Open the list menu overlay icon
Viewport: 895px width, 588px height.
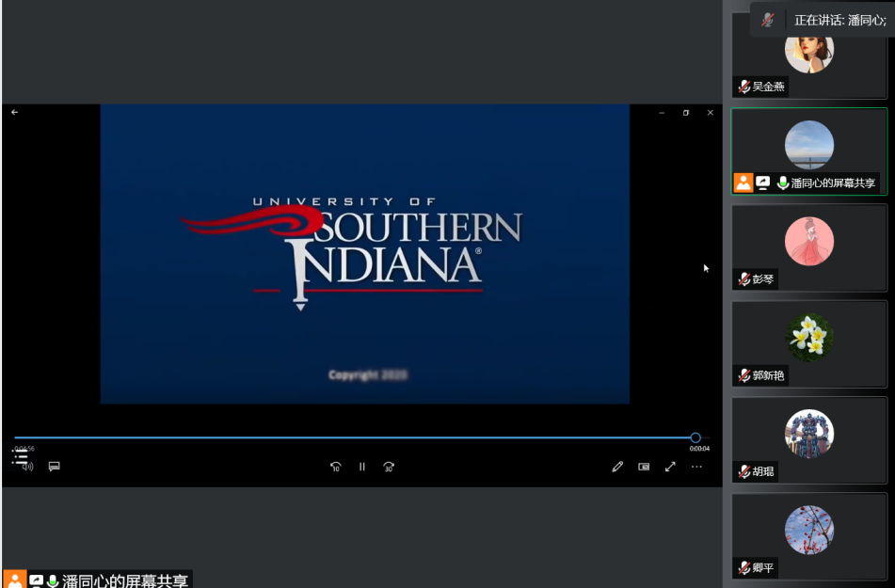point(20,456)
